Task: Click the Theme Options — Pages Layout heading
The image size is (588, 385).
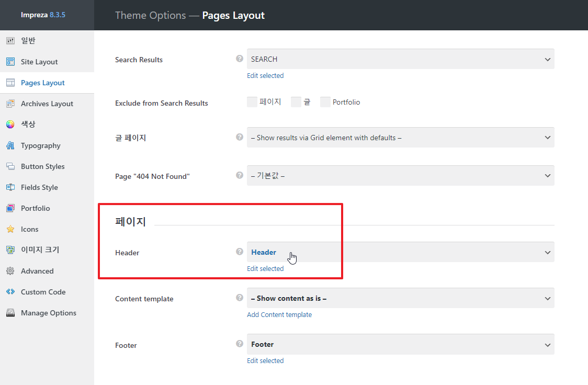Action: pos(190,15)
